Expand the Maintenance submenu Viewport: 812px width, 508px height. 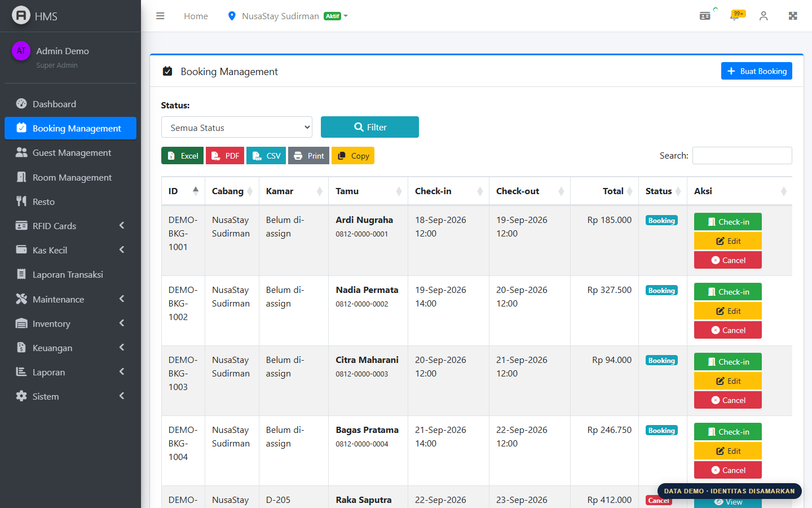coord(70,299)
